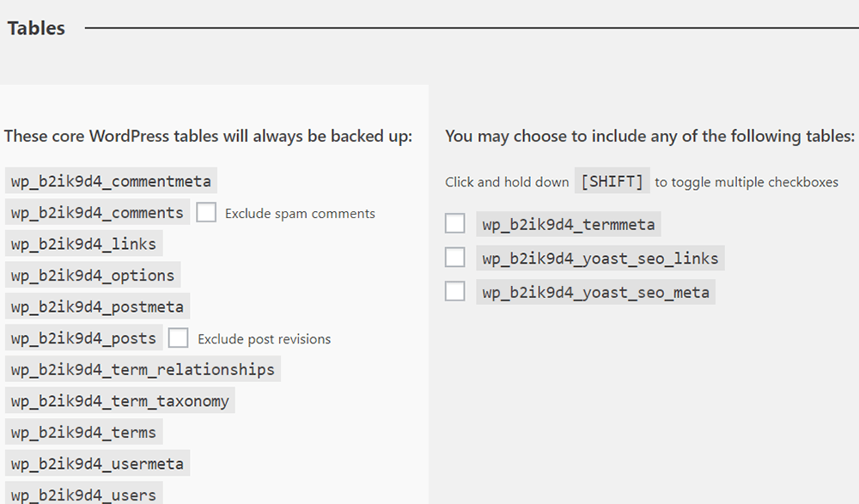The width and height of the screenshot is (859, 504).
Task: Enable the Exclude post revisions checkbox
Action: (x=179, y=338)
